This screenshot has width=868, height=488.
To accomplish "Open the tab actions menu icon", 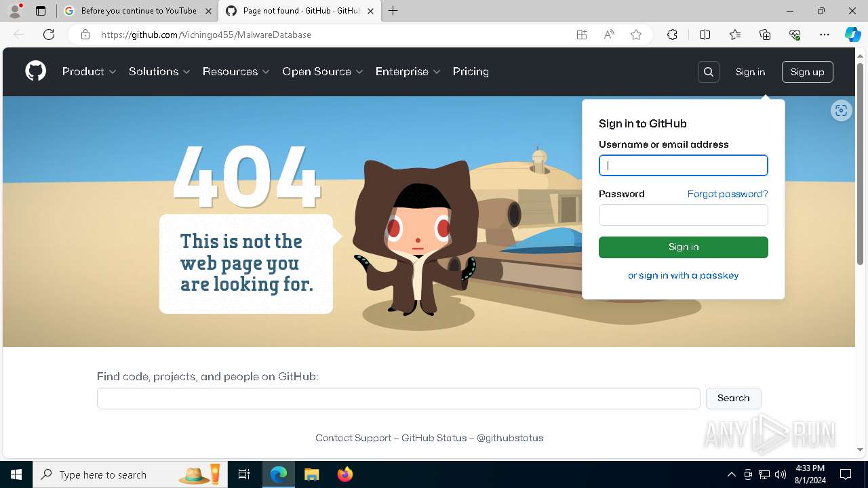I will coord(41,11).
